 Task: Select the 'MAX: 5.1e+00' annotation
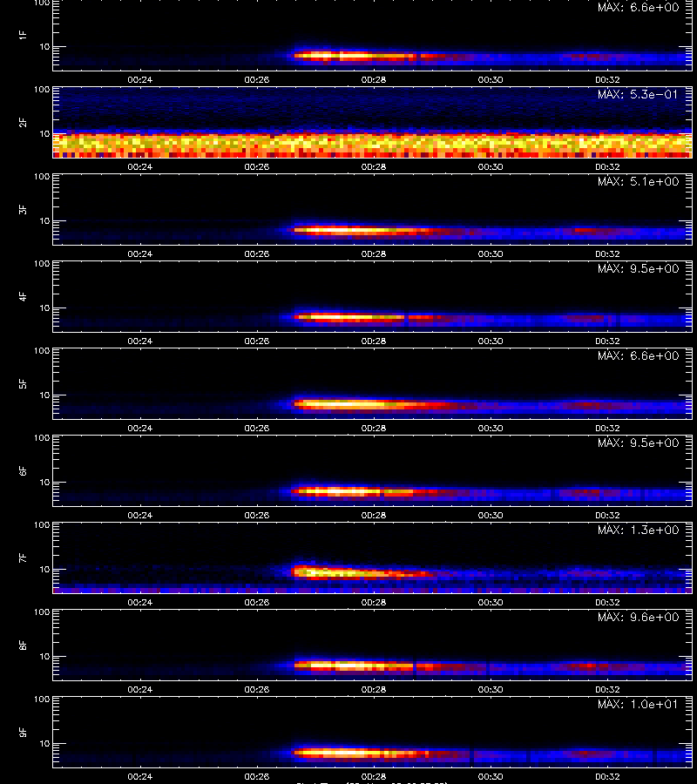[x=638, y=181]
